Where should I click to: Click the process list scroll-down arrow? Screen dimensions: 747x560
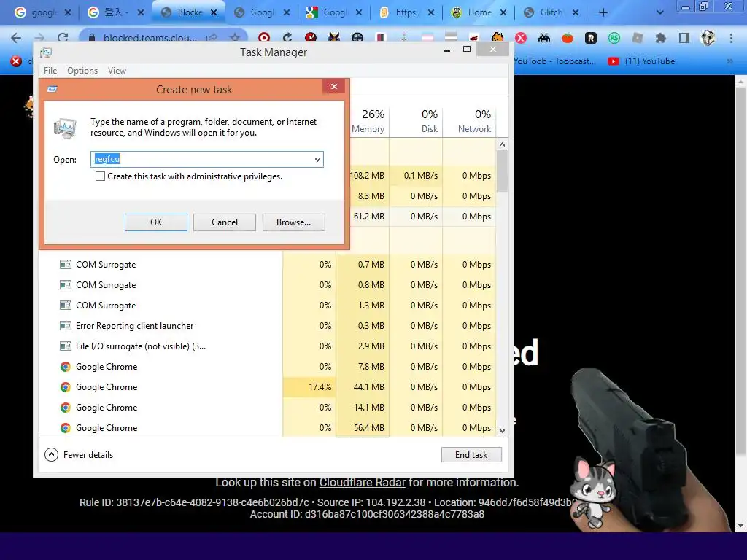(x=502, y=430)
